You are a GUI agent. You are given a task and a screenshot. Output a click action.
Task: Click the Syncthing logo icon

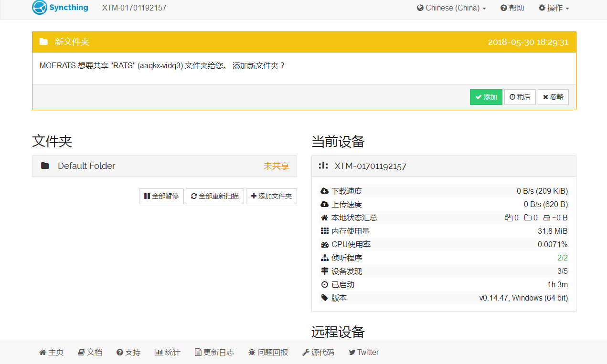click(40, 8)
